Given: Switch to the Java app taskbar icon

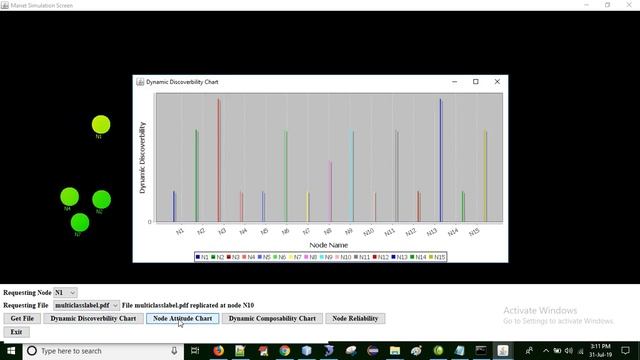Looking at the screenshot, I should click(x=503, y=351).
